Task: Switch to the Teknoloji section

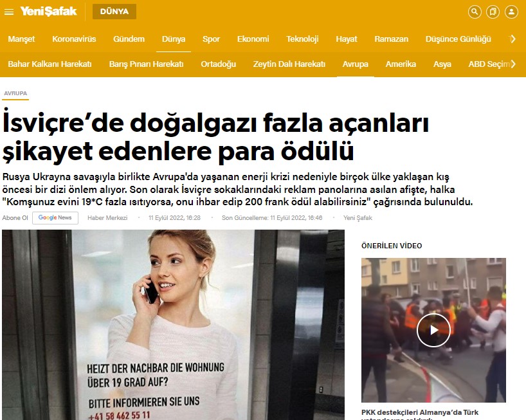Action: 302,39
